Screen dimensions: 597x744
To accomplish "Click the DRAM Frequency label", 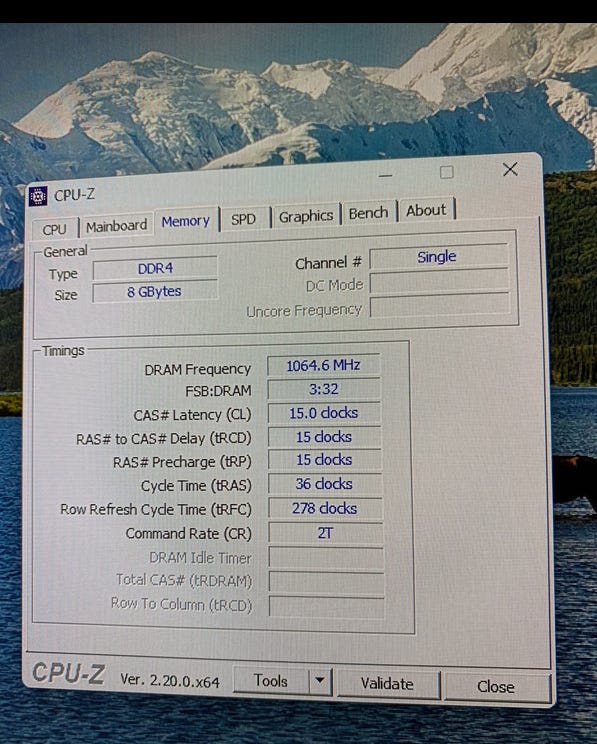I will pyautogui.click(x=197, y=369).
